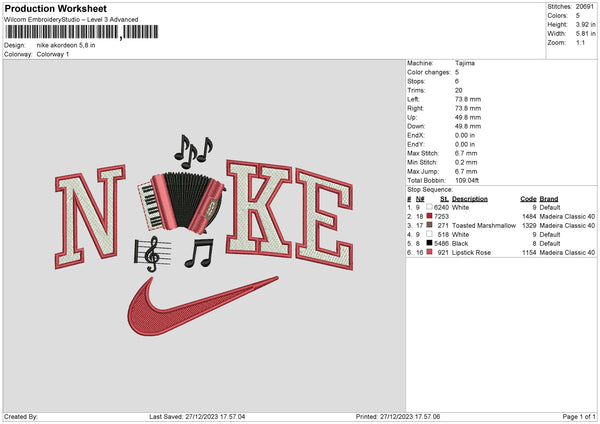Click stitch number '5486' in row 5
The height and width of the screenshot is (424, 600).
441,243
